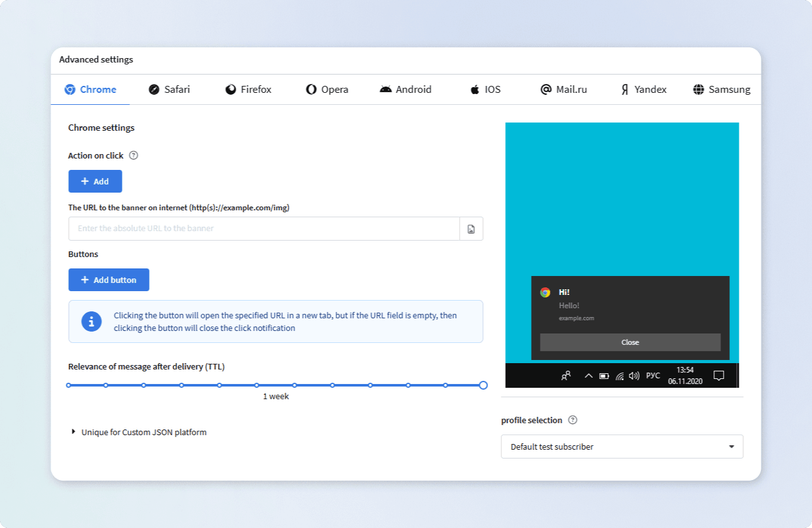Expand Unique for Custom JSON platform

(x=139, y=432)
